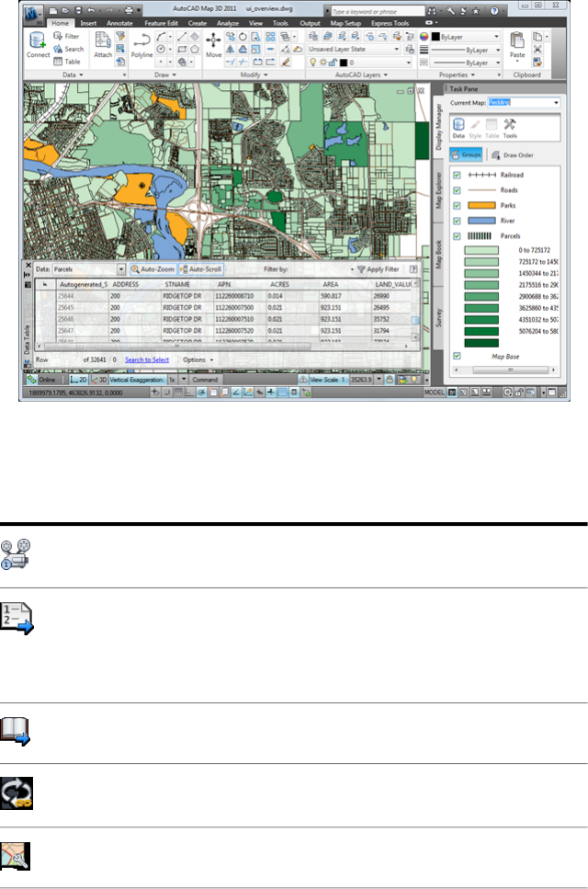Switch to the Annotate ribbon tab
588x889 pixels.
119,23
